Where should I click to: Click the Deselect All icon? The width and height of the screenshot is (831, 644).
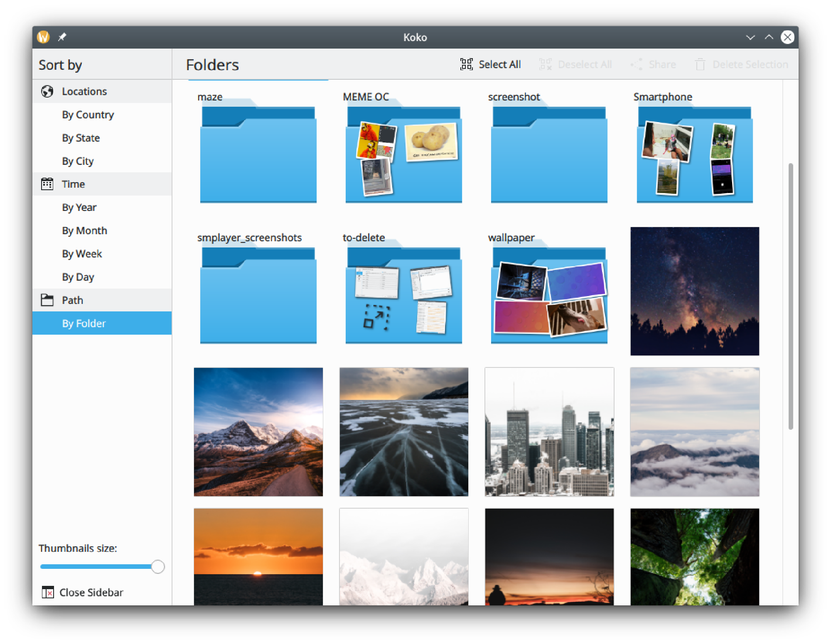[x=545, y=64]
